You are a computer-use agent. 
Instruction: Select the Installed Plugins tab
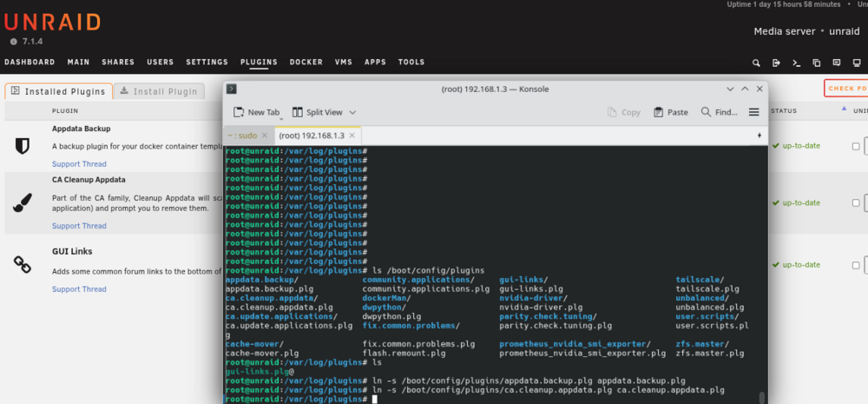(x=59, y=91)
